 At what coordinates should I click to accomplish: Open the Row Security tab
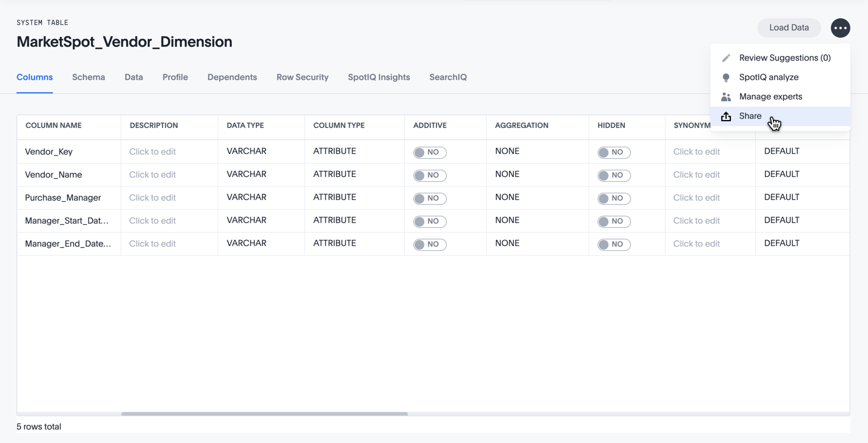pos(302,78)
